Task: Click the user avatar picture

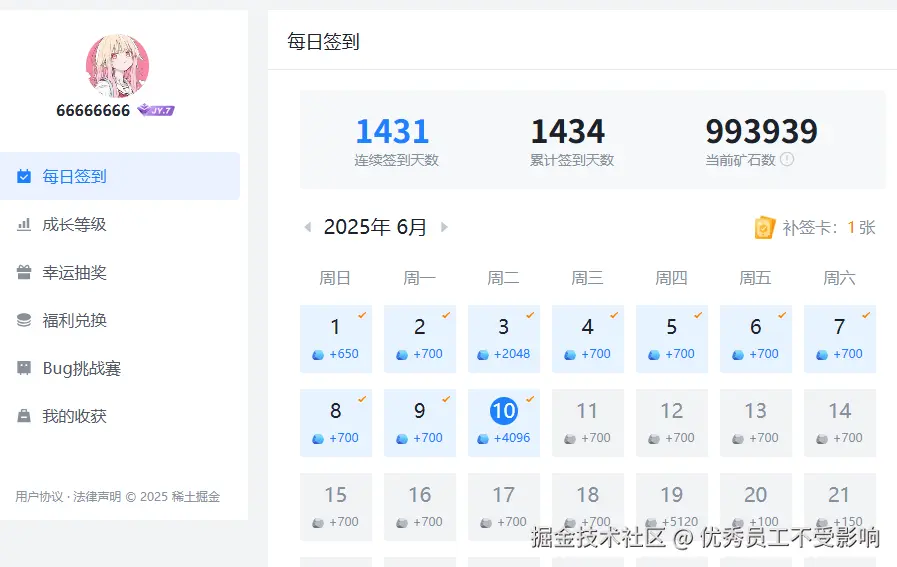Action: pos(117,66)
